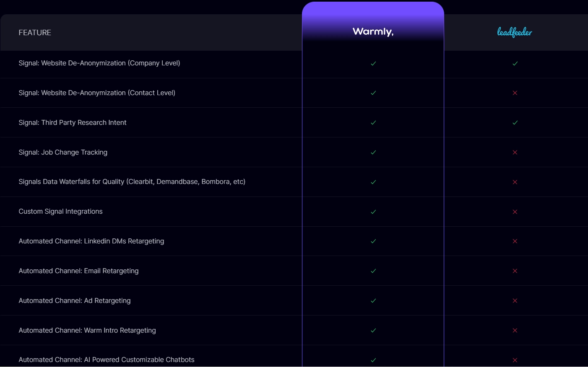
Task: Click Warmly checkmark for Contact Level De-Anonymization
Action: 373,93
